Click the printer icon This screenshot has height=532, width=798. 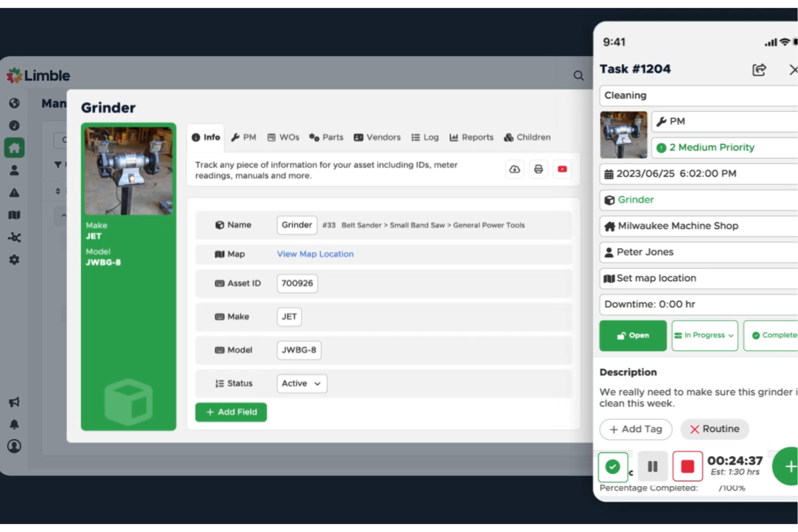coord(538,169)
